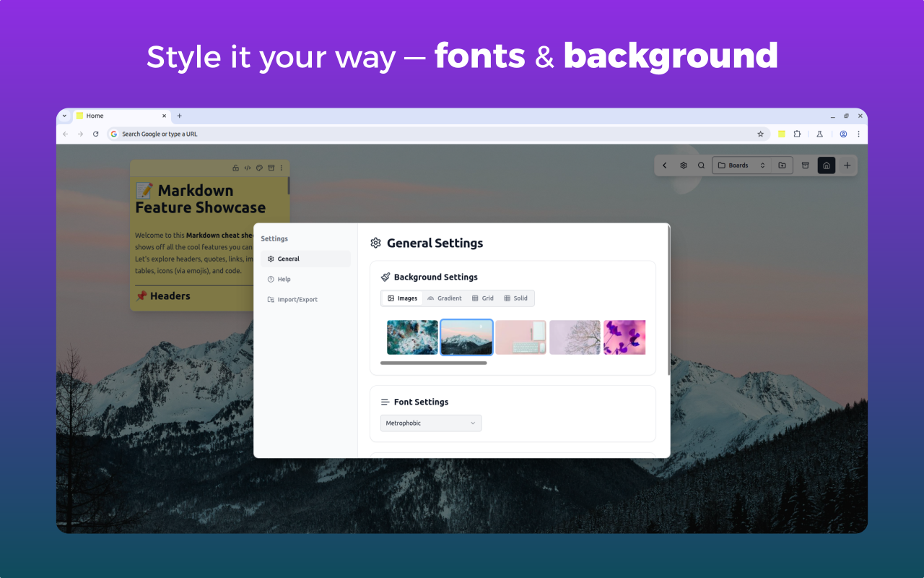Click the Background Settings heading
Viewport: 924px width, 578px height.
(436, 277)
